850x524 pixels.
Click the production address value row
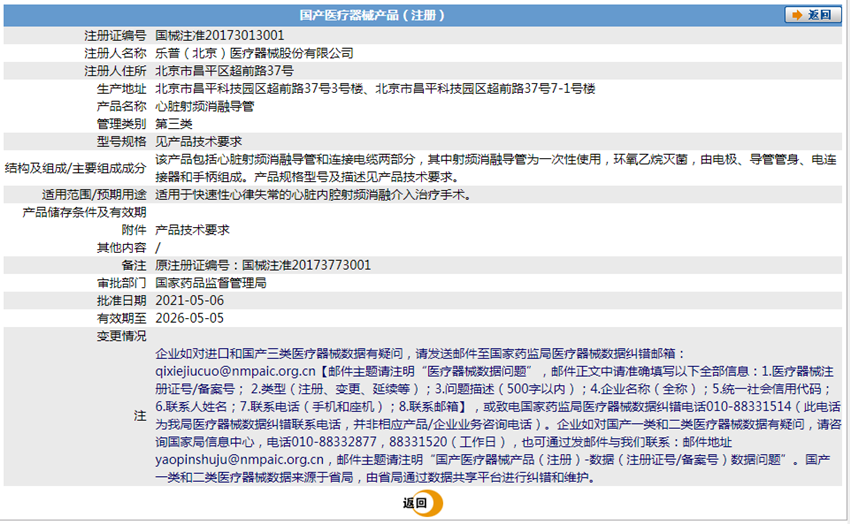[375, 88]
